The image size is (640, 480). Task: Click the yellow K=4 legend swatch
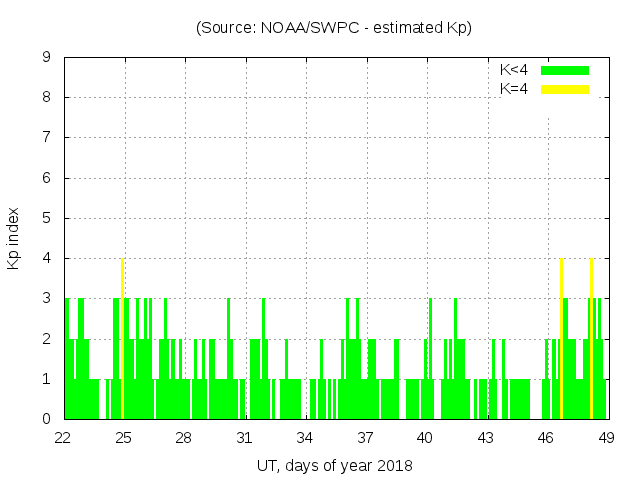click(565, 89)
